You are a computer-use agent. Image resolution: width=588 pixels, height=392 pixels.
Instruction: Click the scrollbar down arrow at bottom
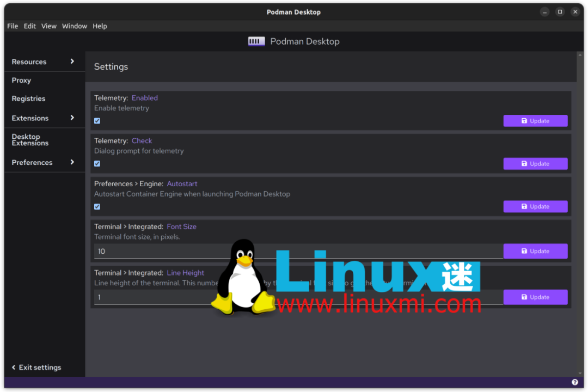(x=580, y=373)
